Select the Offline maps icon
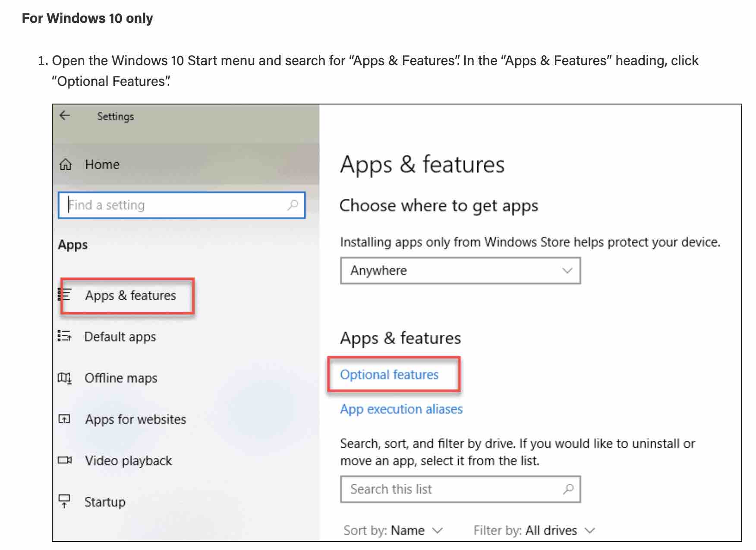Viewport: 756px width, 550px height. point(65,378)
